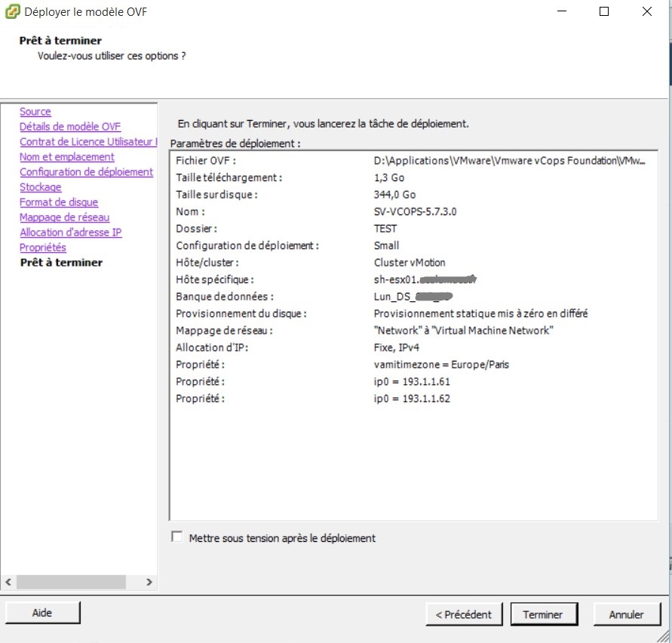Select the name value SV-VCOPS-5.7.3.0

point(415,211)
